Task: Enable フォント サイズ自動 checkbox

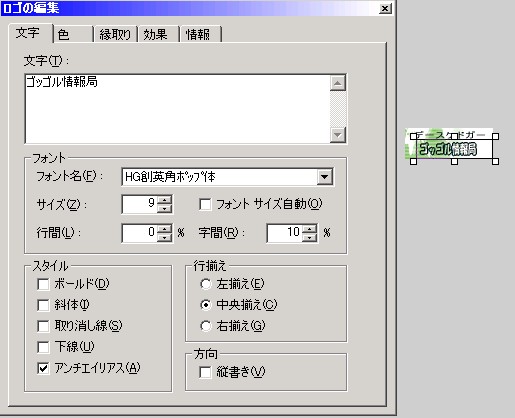Action: [x=205, y=204]
